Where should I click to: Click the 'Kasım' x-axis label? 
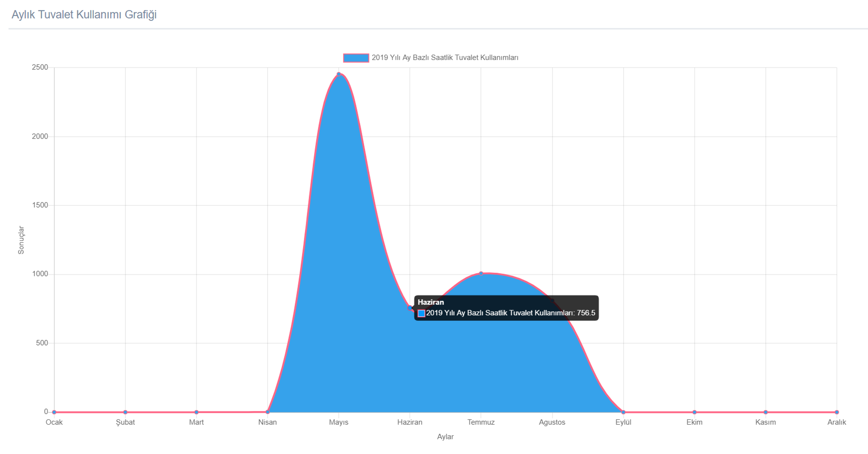pos(765,422)
